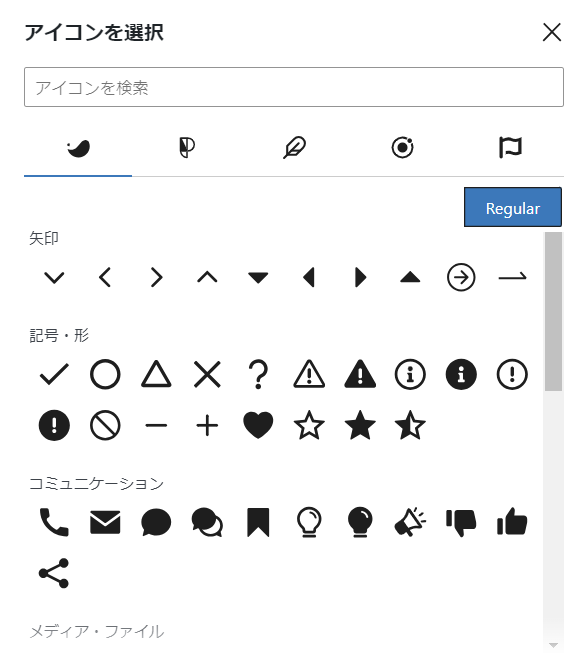Pick the outlined light bulb icon

pos(309,522)
